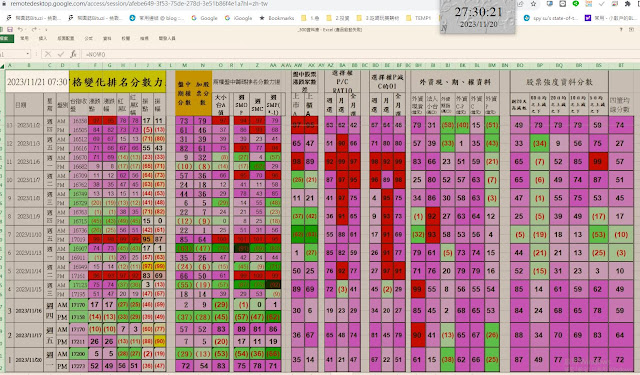640x375 pixels.
Task: Select column header BQ
Action: [559, 65]
